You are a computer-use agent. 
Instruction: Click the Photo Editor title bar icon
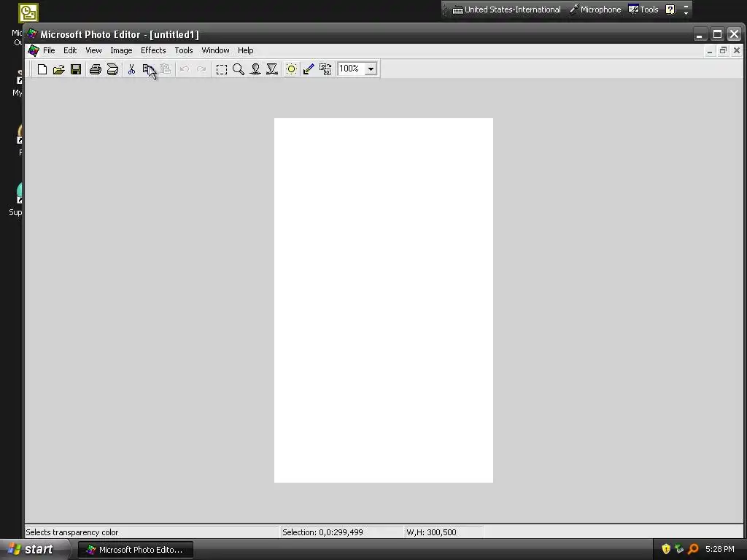click(32, 34)
